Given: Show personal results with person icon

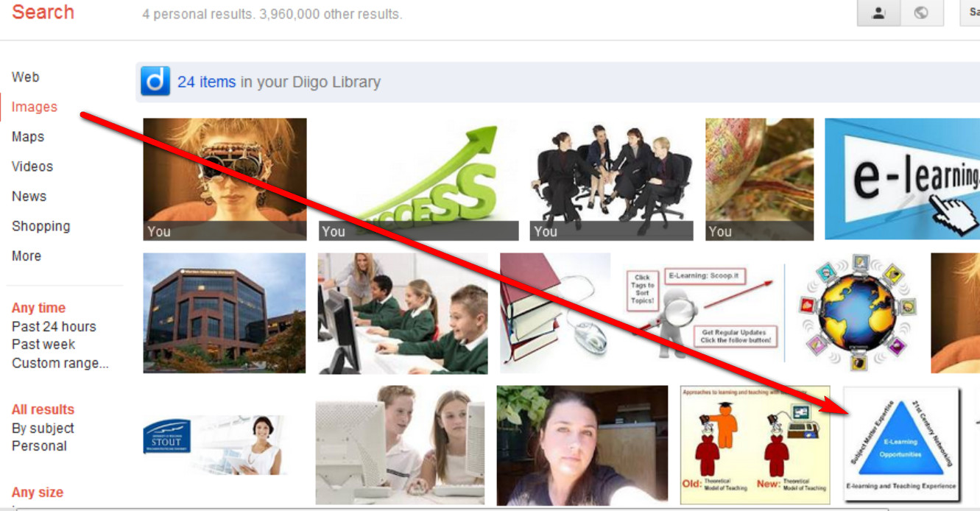Looking at the screenshot, I should 878,13.
